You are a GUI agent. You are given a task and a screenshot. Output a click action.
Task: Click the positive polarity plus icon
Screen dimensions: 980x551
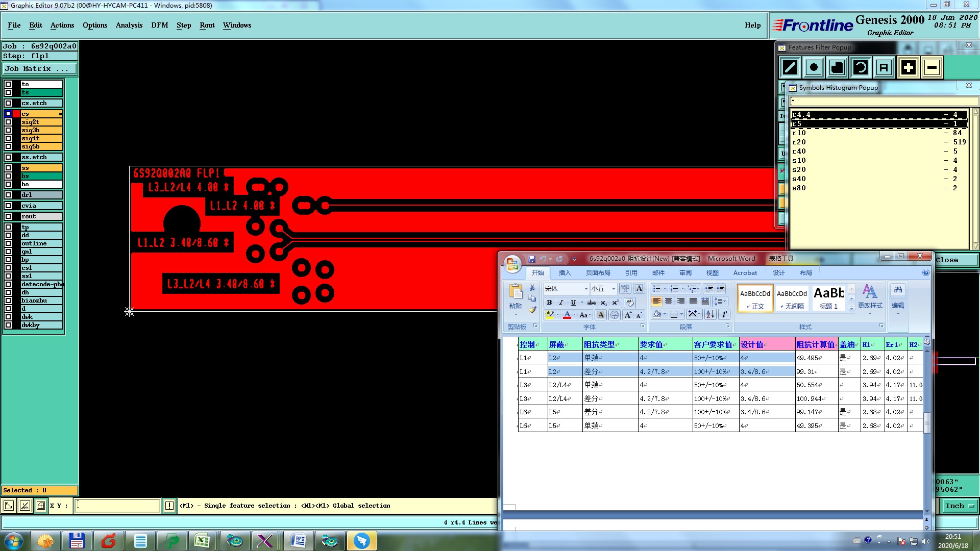pyautogui.click(x=908, y=67)
